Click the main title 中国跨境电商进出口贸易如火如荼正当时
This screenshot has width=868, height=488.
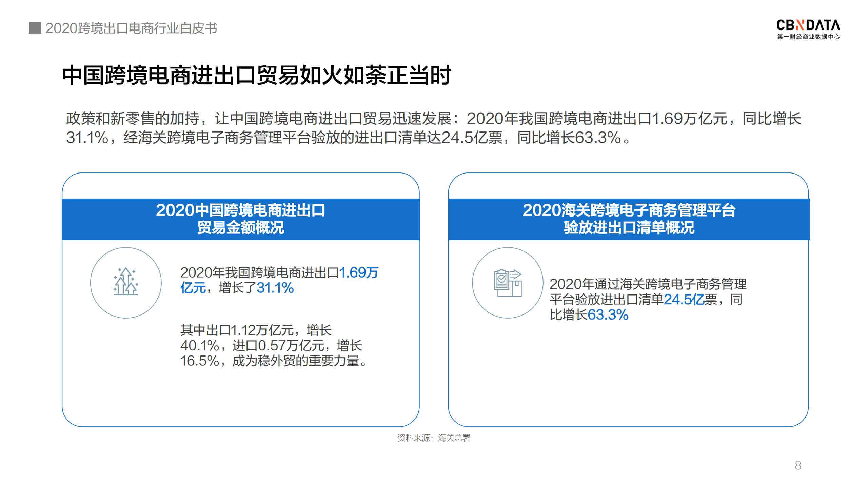(x=256, y=75)
